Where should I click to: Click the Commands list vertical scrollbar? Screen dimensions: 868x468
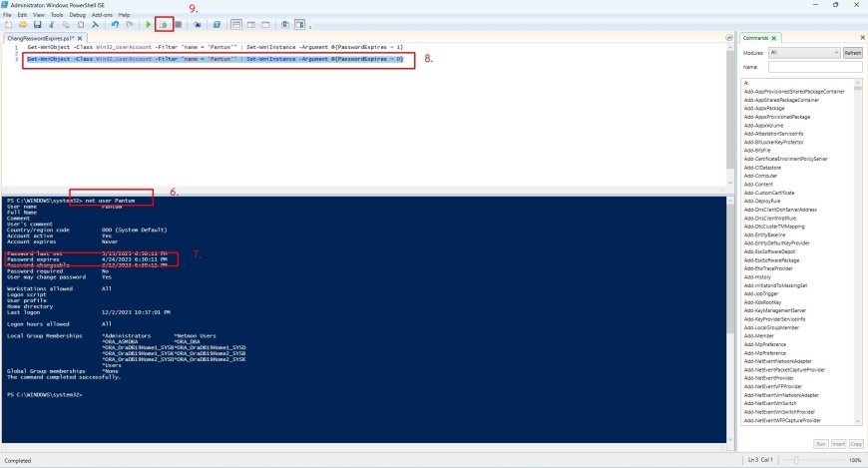(858, 252)
